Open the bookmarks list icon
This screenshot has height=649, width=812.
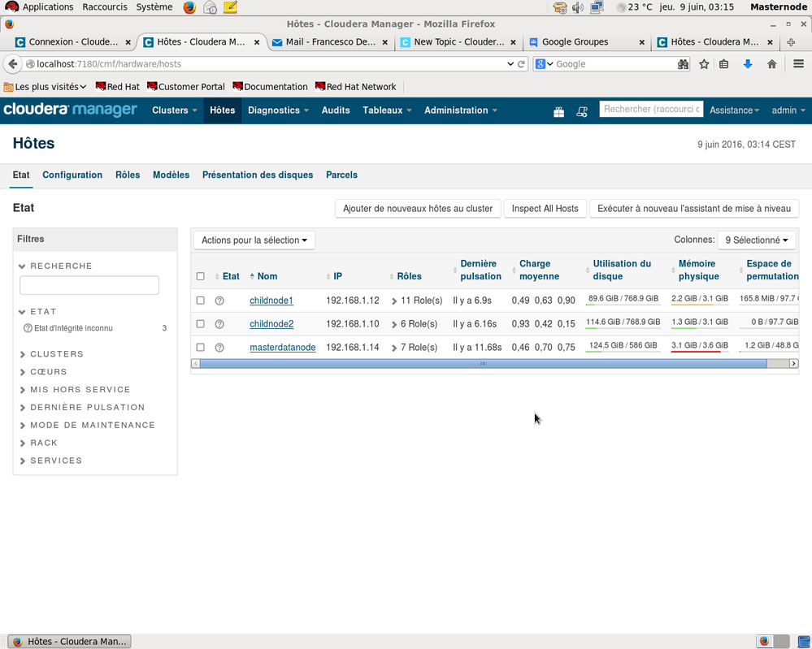pyautogui.click(x=724, y=64)
